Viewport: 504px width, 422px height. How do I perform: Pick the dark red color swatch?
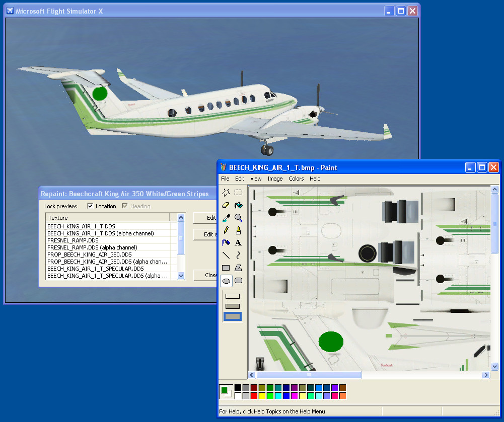click(254, 388)
